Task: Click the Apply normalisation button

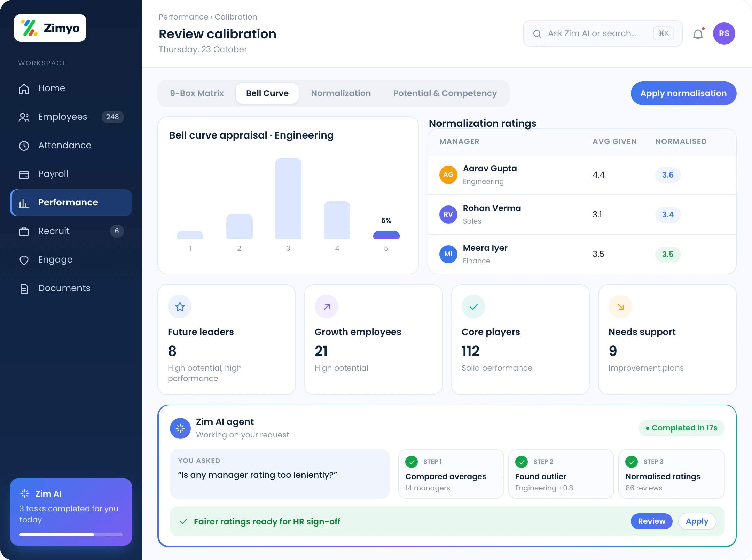Action: point(683,93)
